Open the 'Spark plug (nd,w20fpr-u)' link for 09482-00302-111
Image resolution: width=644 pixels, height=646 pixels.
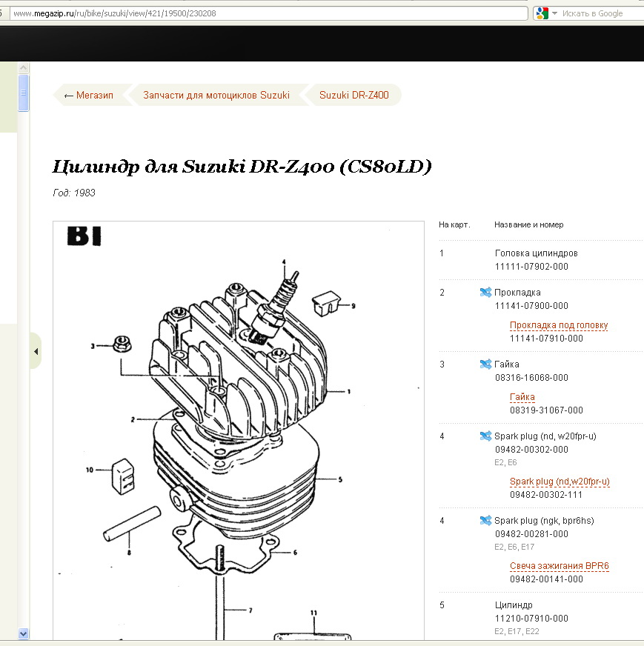coord(560,482)
